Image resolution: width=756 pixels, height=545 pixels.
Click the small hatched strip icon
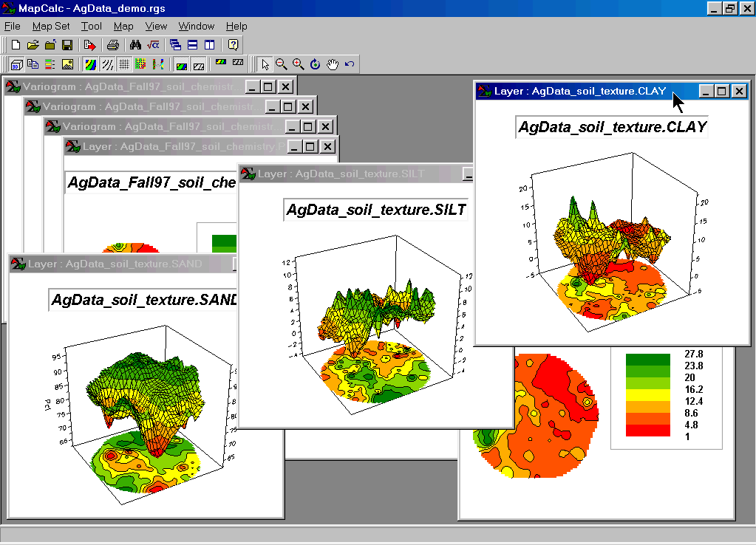[238, 62]
